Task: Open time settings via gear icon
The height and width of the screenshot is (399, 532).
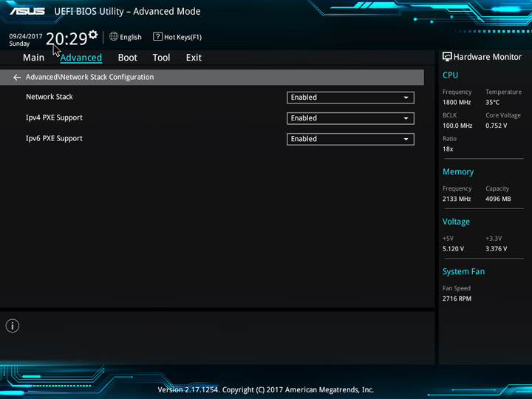Action: (x=93, y=34)
